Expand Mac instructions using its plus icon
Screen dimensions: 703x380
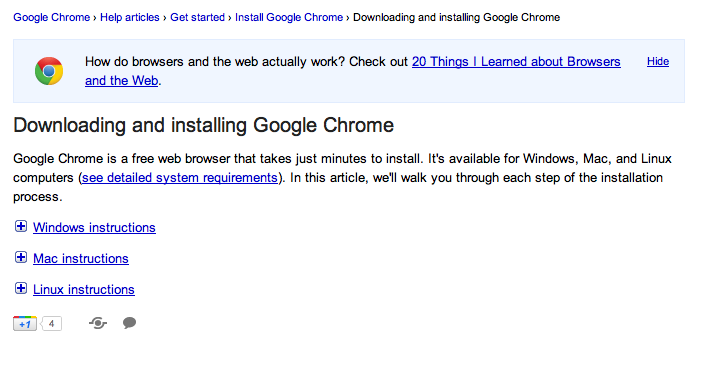[x=21, y=257]
